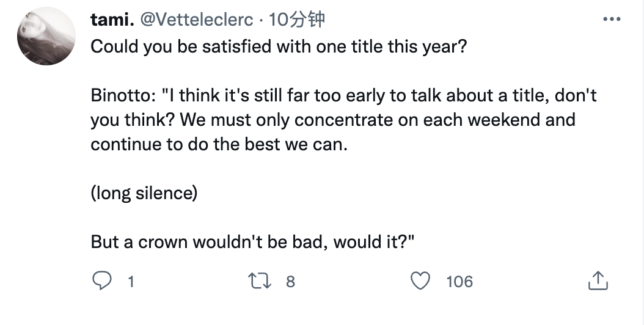The height and width of the screenshot is (325, 644).
Task: Click the retweet count "8"
Action: (x=290, y=282)
